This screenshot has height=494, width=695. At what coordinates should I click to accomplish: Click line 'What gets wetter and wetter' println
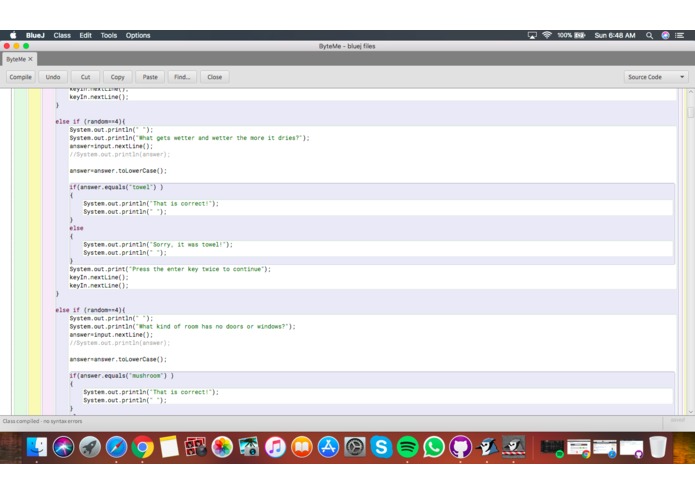pyautogui.click(x=189, y=138)
